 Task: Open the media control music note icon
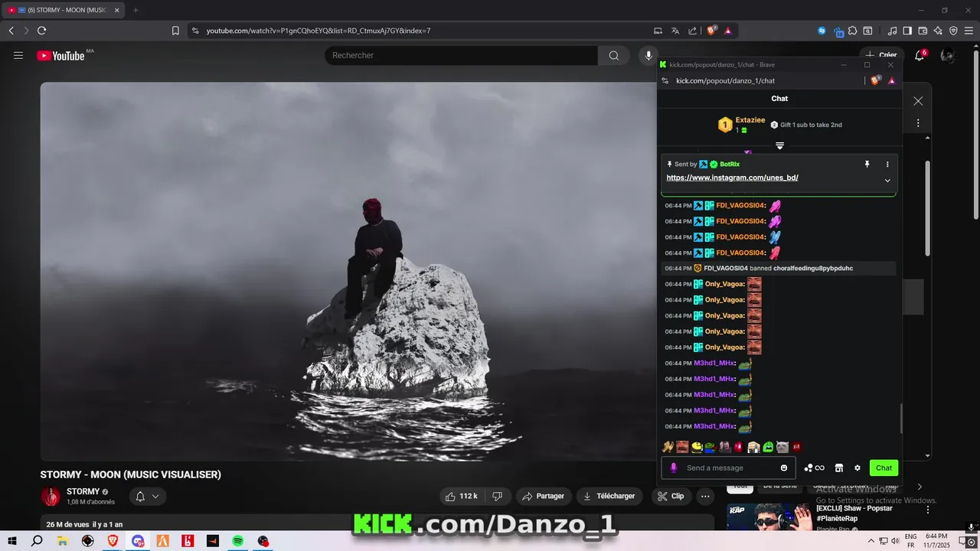(892, 31)
